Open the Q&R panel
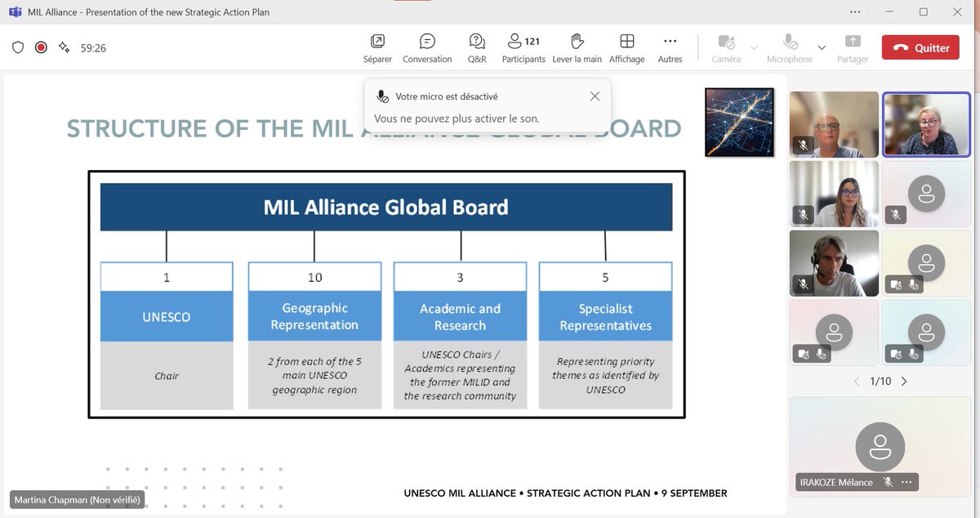Screen dimensions: 980x518 point(477,48)
